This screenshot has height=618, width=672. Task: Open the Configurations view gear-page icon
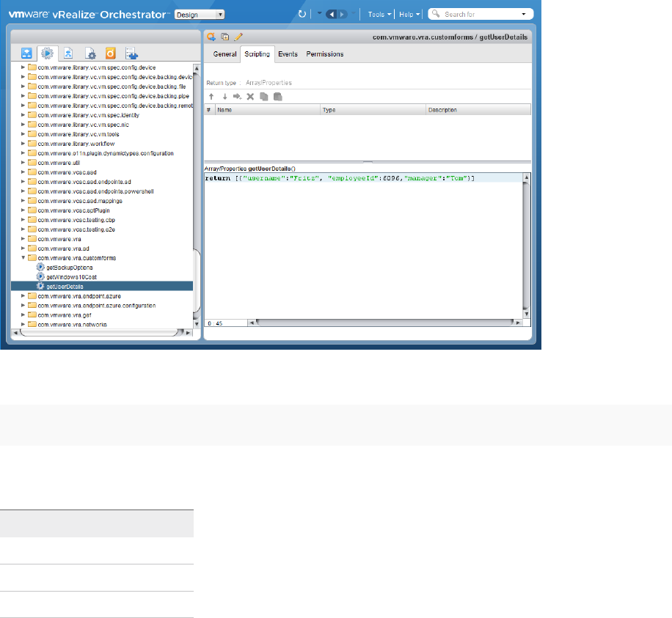pos(90,53)
